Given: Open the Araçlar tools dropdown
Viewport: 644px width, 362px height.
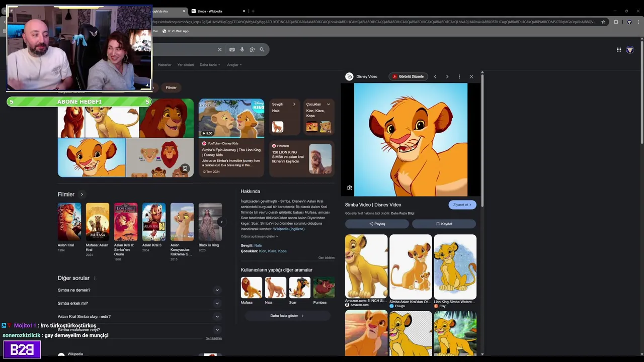Looking at the screenshot, I should [x=234, y=65].
